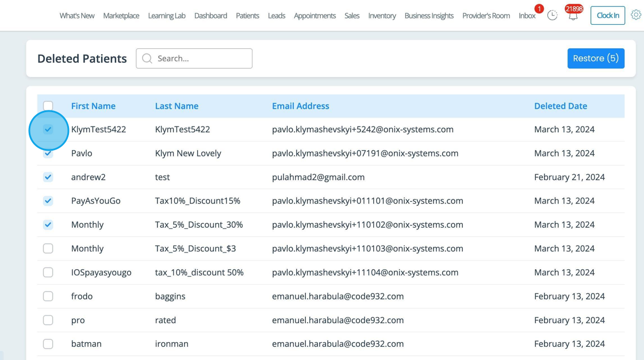Check the pro rated row checkbox
This screenshot has width=644, height=360.
pyautogui.click(x=48, y=320)
